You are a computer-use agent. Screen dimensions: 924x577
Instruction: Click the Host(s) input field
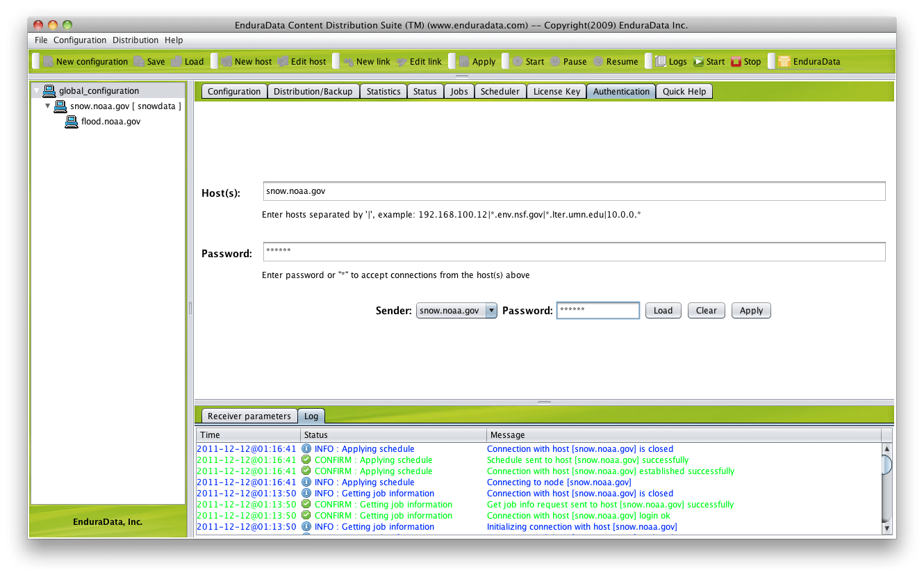[x=574, y=191]
